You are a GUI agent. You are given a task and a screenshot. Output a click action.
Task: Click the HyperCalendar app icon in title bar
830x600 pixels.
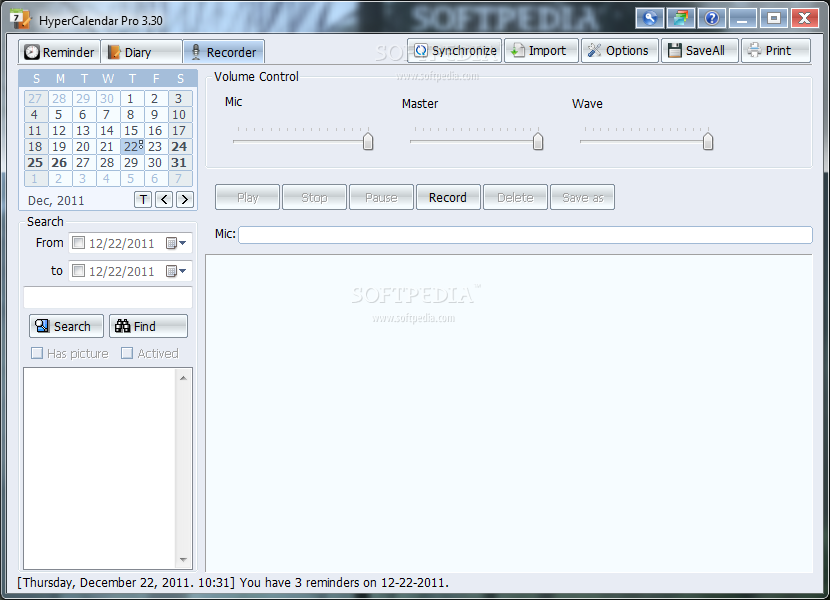pos(21,19)
